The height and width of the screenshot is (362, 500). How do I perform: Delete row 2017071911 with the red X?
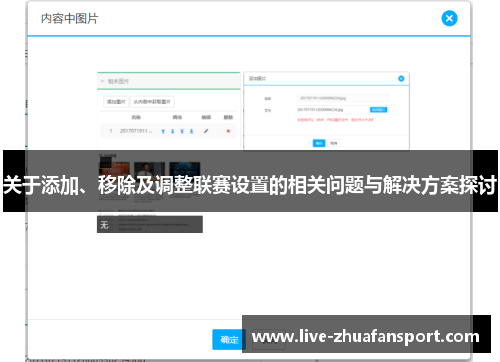[x=228, y=131]
